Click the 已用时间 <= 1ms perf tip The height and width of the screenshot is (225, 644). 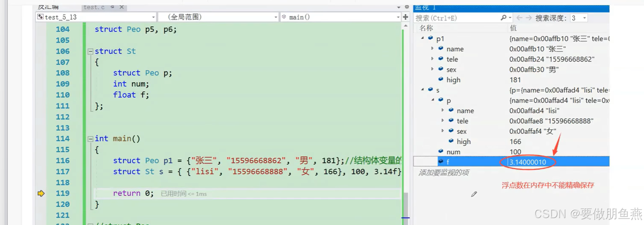point(184,194)
